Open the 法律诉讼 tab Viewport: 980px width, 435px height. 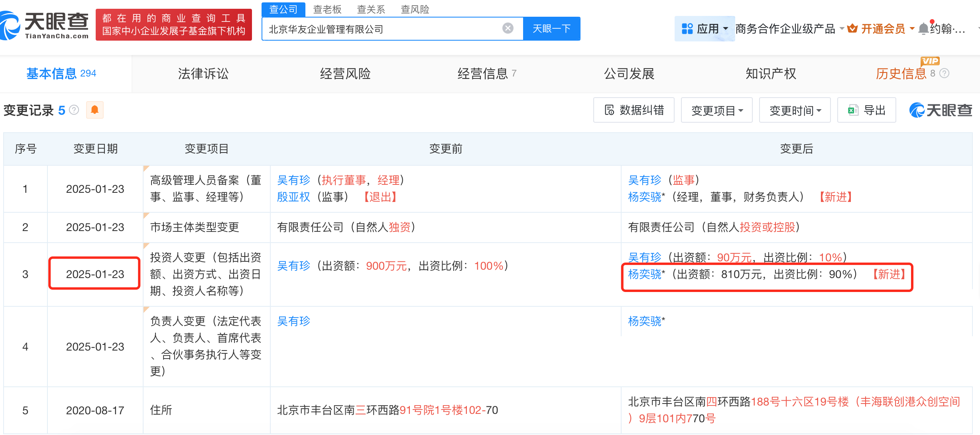(x=203, y=74)
